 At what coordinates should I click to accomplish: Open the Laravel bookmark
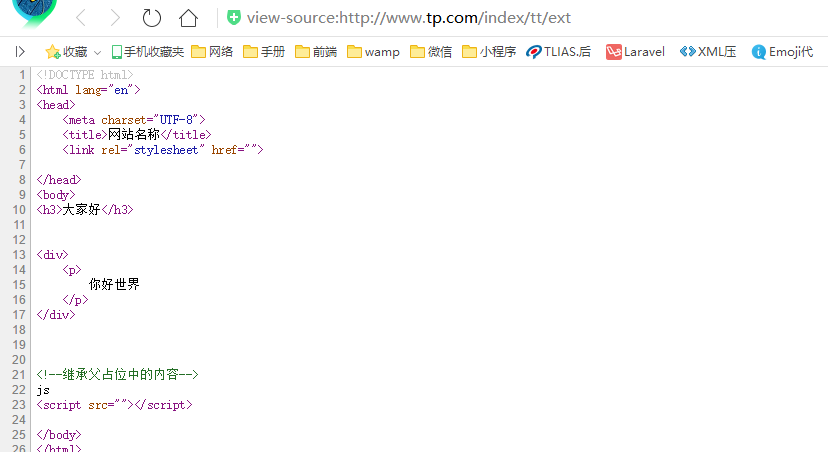635,52
